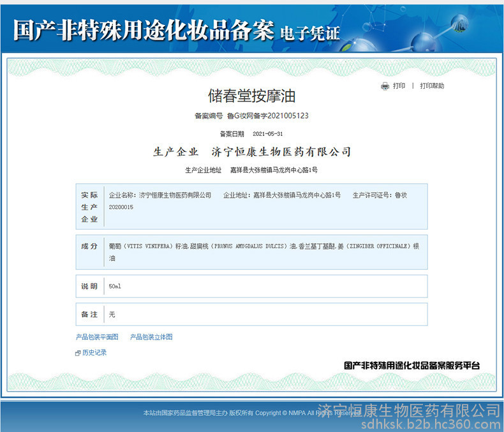Open the 产品包装平面图 link
This screenshot has width=504, height=432.
[97, 337]
